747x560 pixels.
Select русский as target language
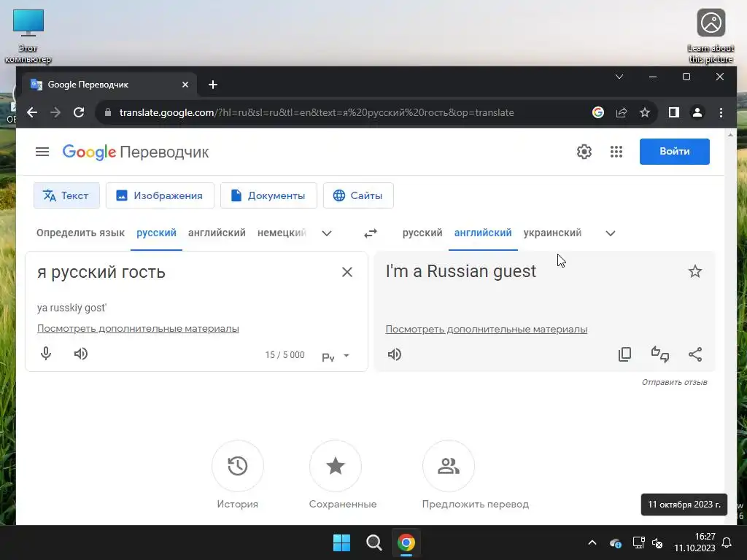(x=422, y=233)
